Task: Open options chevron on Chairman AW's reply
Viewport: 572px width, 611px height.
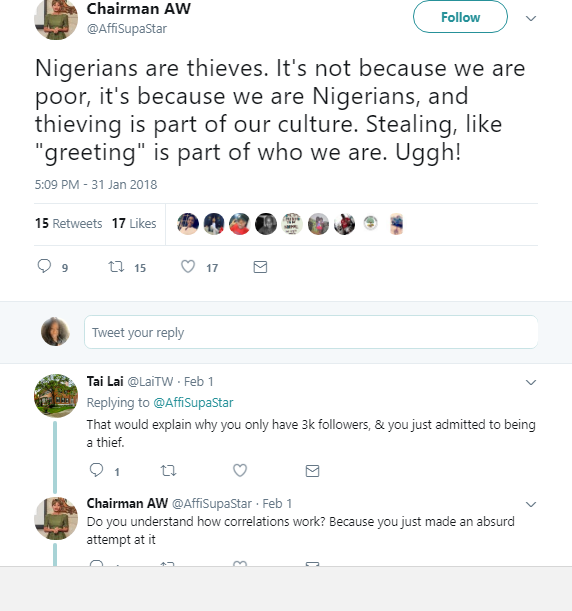Action: [x=531, y=504]
